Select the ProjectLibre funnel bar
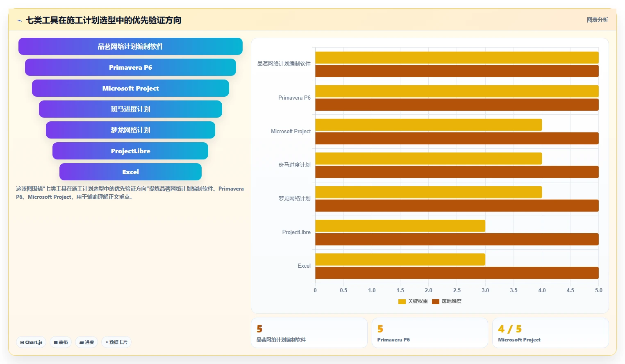Screen dimensions: 625x364 pos(130,151)
